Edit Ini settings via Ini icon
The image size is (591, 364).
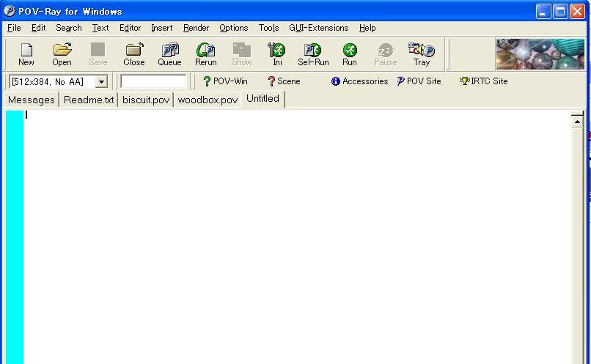(x=277, y=54)
